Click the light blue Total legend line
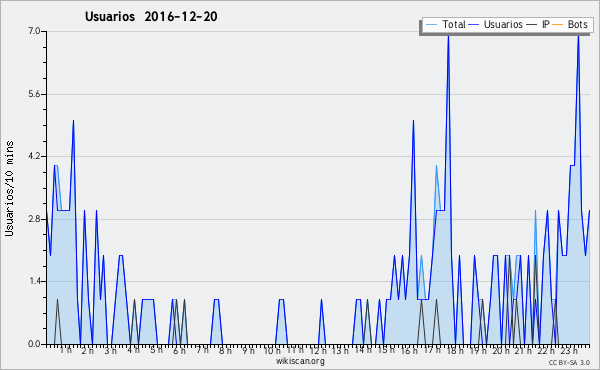Screen dimensions: 600x370 tap(431, 25)
